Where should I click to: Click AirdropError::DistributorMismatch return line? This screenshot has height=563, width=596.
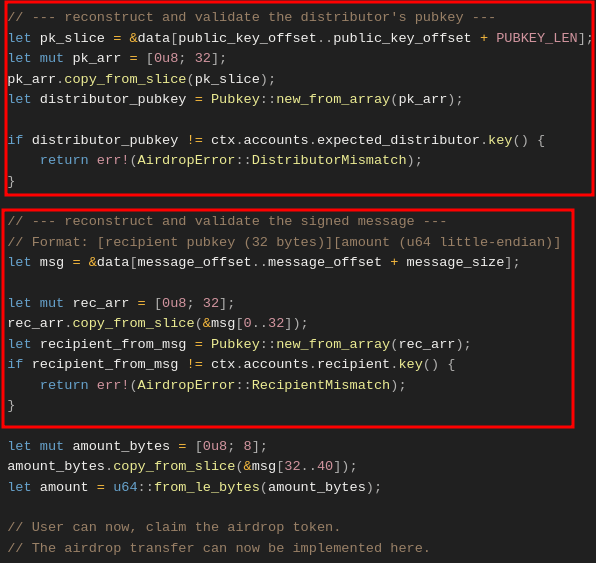[x=231, y=160]
